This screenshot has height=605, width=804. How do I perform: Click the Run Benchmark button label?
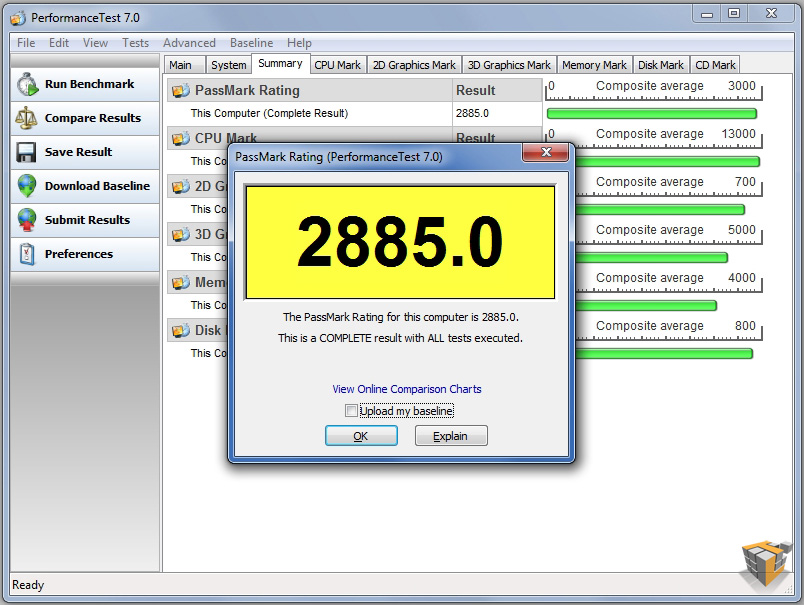tap(90, 84)
